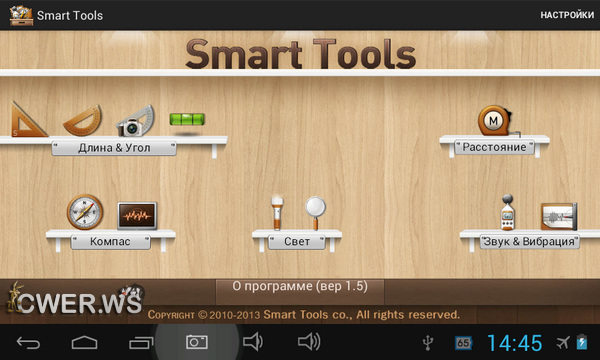This screenshot has width=600, height=360.
Task: Launch the metal detector waveform tool
Action: (x=137, y=216)
